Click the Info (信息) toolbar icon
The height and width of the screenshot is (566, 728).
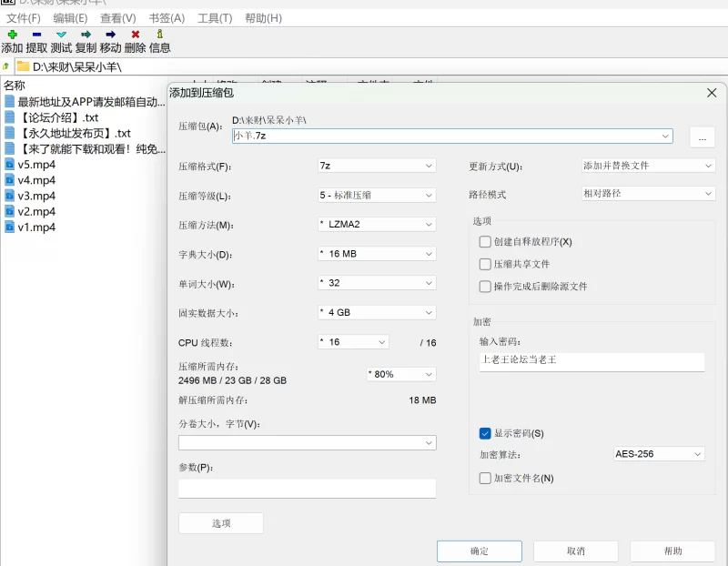click(160, 34)
